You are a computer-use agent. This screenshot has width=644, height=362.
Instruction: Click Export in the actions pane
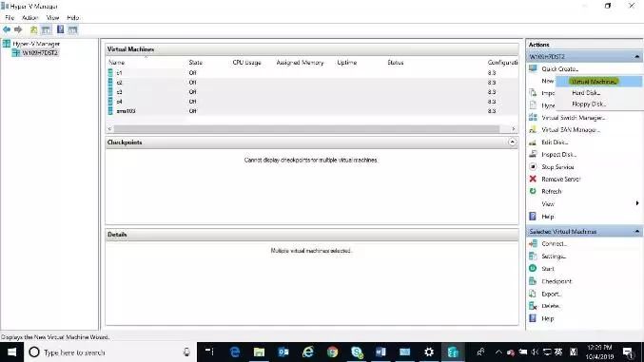(x=551, y=294)
